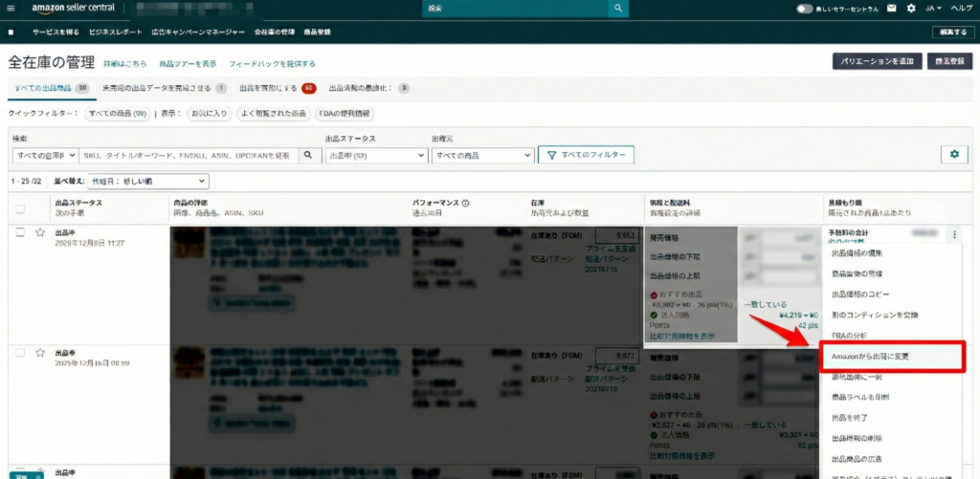Viewport: 980px width, 479px height.
Task: Open the JA language dropdown
Action: click(x=933, y=9)
